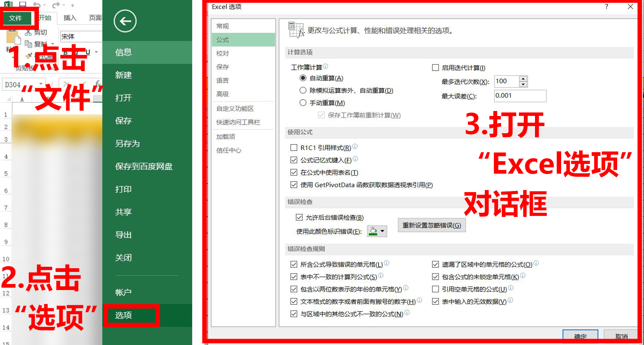
Task: Click the info icon beside 工作簿计算
Action: tap(325, 66)
